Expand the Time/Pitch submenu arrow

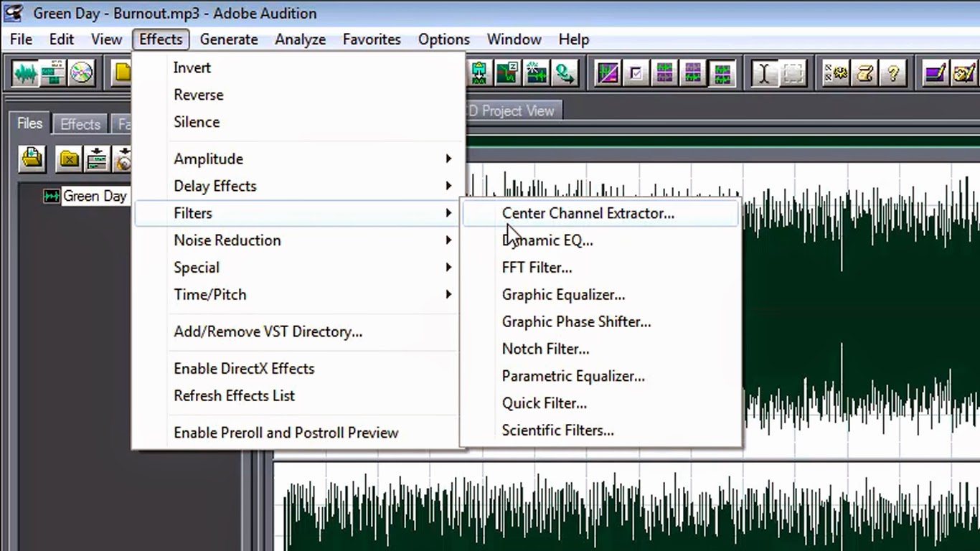(x=448, y=295)
